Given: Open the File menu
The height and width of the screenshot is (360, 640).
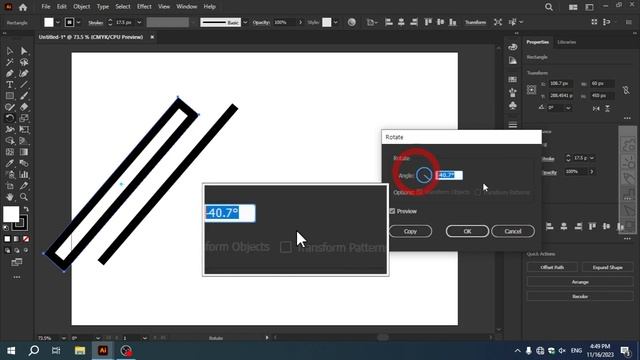Looking at the screenshot, I should pyautogui.click(x=46, y=7).
